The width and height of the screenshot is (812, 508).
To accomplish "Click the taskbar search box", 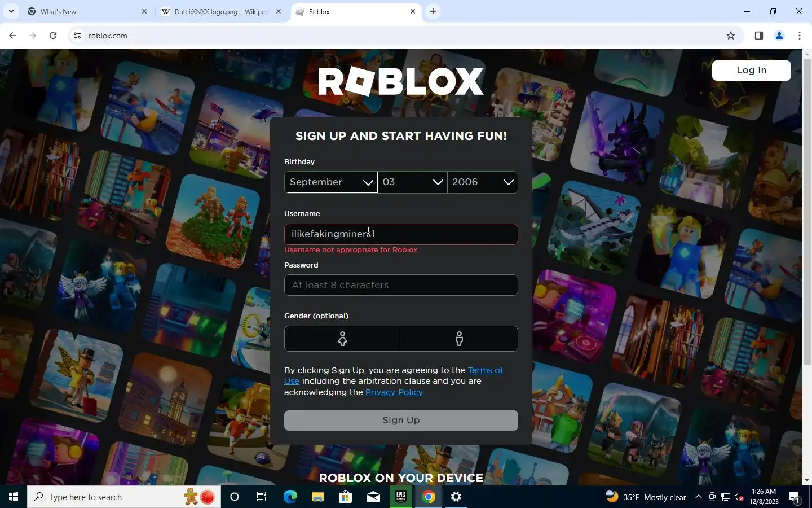I will click(124, 497).
